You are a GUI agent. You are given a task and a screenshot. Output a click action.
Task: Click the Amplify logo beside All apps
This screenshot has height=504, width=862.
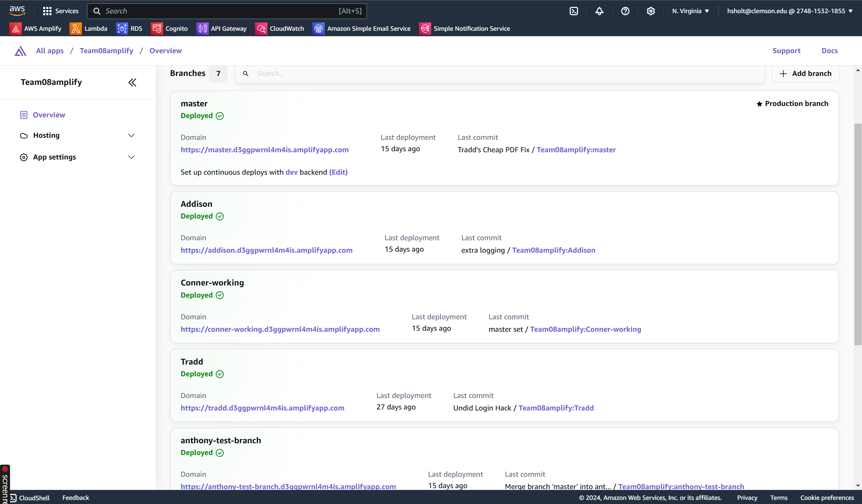[x=20, y=51]
